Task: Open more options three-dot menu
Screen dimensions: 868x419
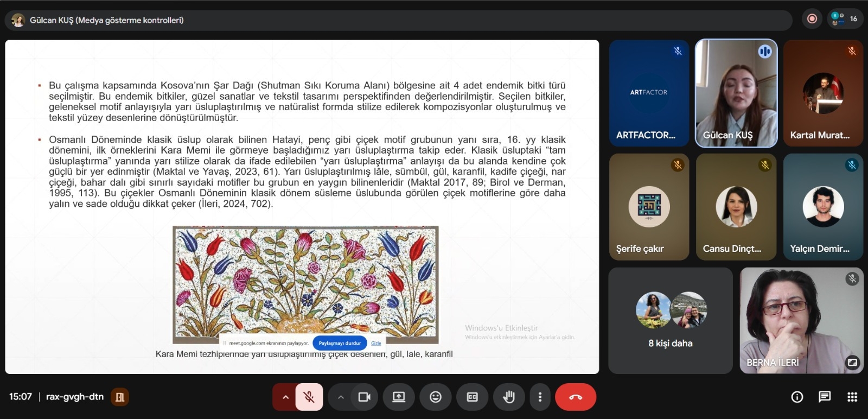Action: (x=539, y=397)
